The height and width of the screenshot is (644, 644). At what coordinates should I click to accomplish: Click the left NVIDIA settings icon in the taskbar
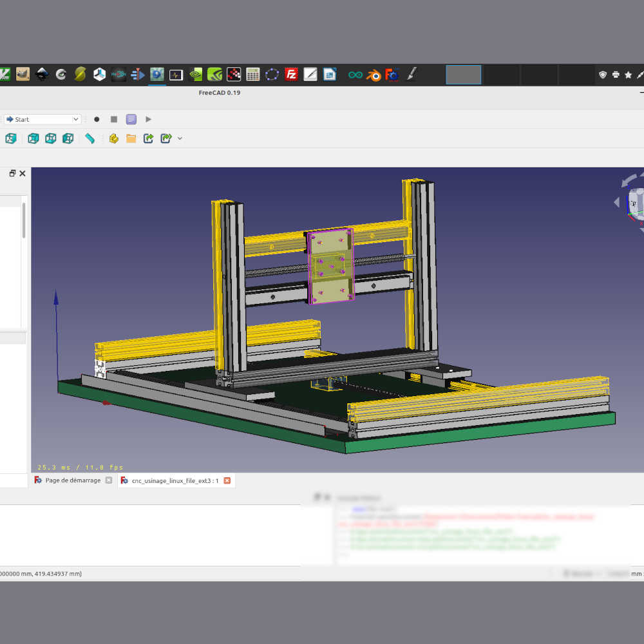pos(196,74)
